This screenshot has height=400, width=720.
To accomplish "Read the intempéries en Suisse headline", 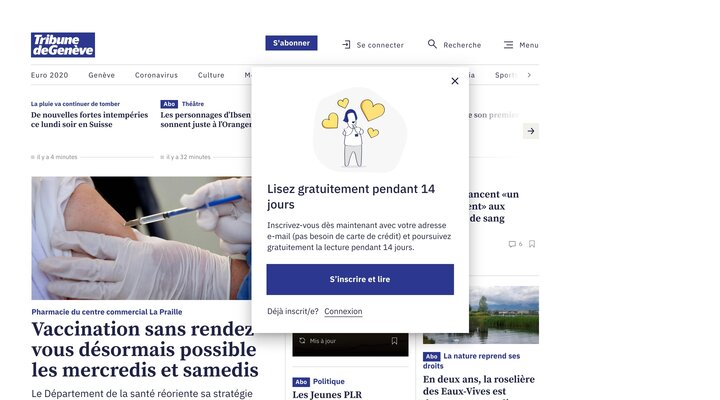I will coord(90,119).
